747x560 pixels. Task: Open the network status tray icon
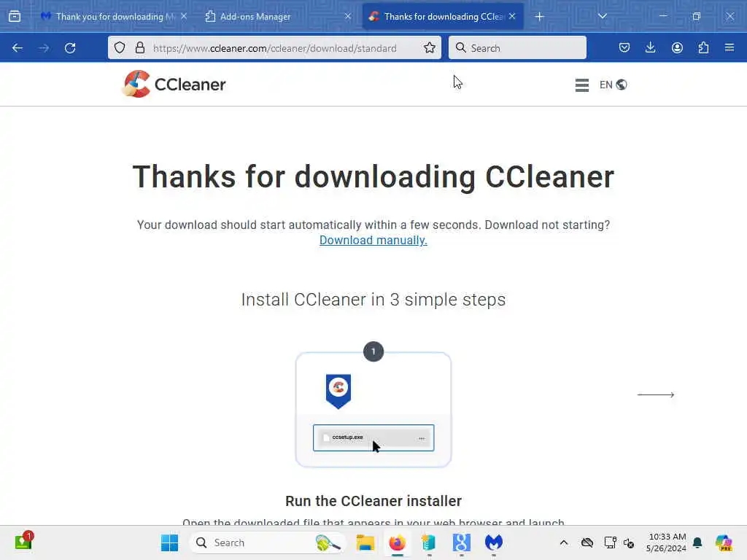pyautogui.click(x=610, y=542)
